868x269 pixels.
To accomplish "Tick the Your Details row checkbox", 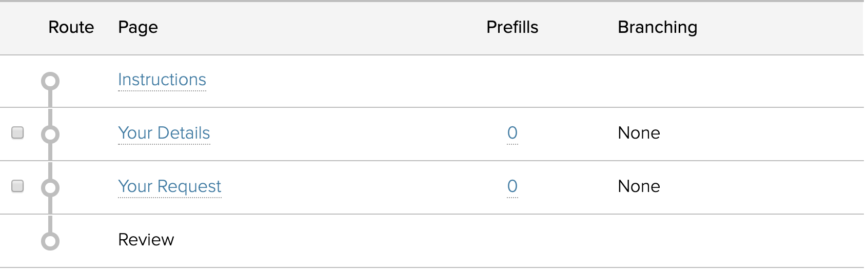I will (x=17, y=133).
